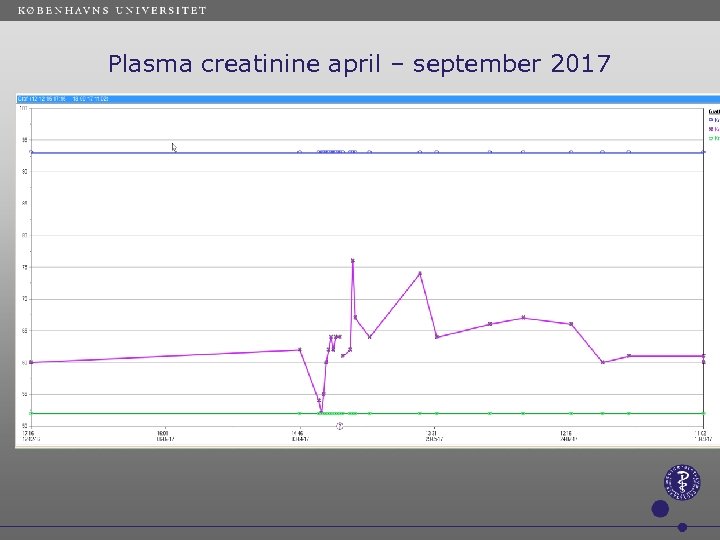The width and height of the screenshot is (720, 540).
Task: Click the first purple data point at far left
Action: pyautogui.click(x=32, y=362)
